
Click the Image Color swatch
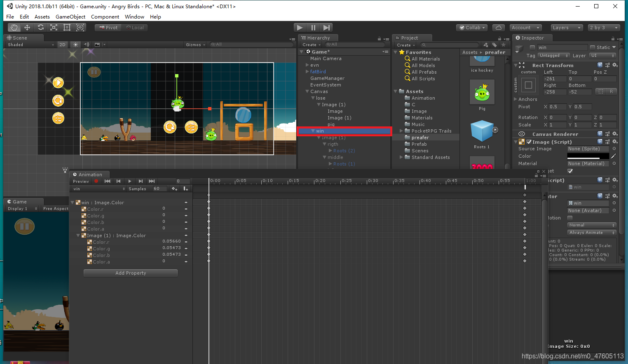click(x=588, y=156)
